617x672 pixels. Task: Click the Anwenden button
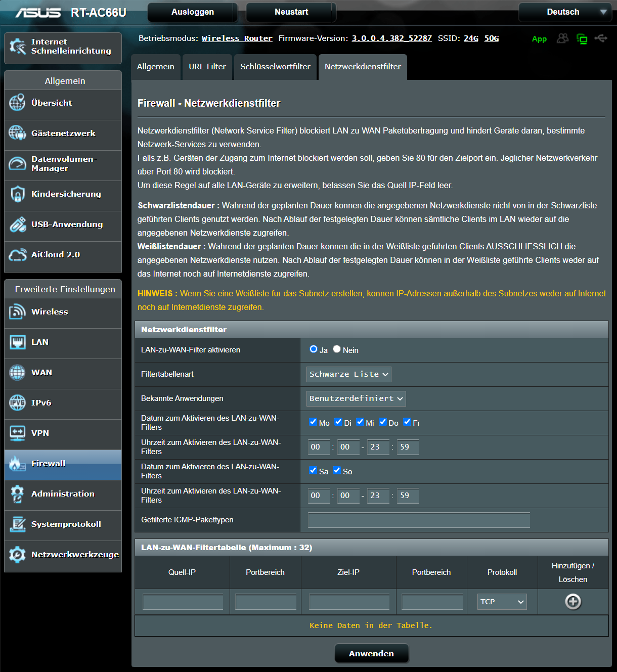[372, 653]
